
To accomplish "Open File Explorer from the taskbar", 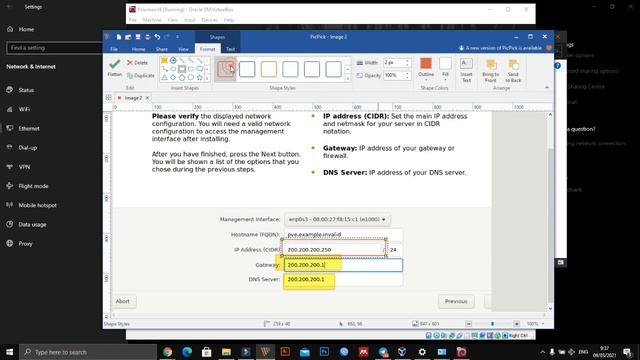I will pos(226,351).
